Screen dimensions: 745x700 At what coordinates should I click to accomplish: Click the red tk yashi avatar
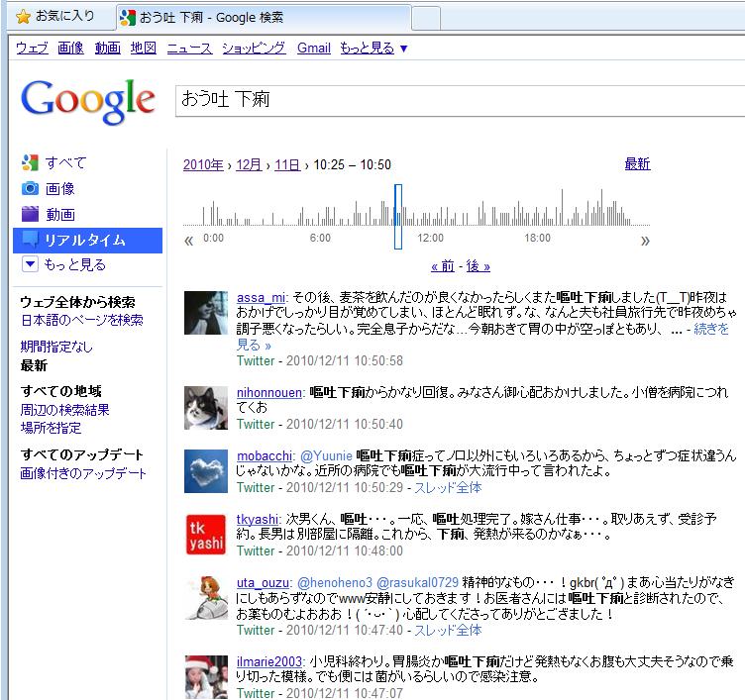pos(206,535)
